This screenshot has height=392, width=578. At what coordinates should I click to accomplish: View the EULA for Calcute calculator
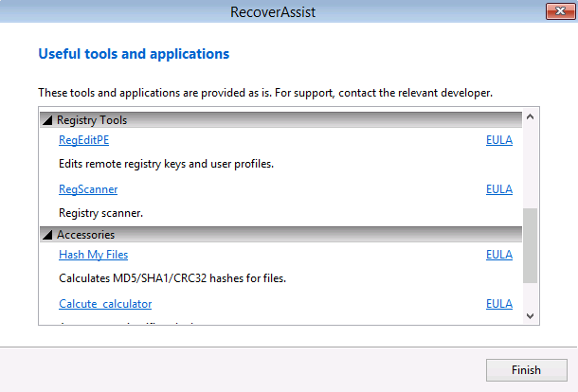[499, 304]
